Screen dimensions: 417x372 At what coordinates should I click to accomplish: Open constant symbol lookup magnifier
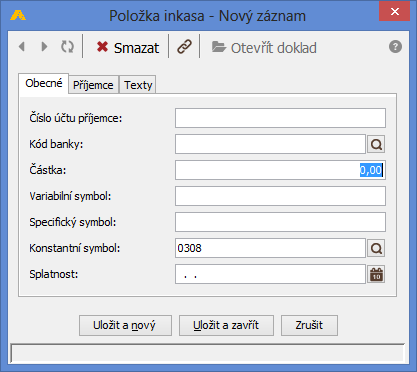pos(376,248)
